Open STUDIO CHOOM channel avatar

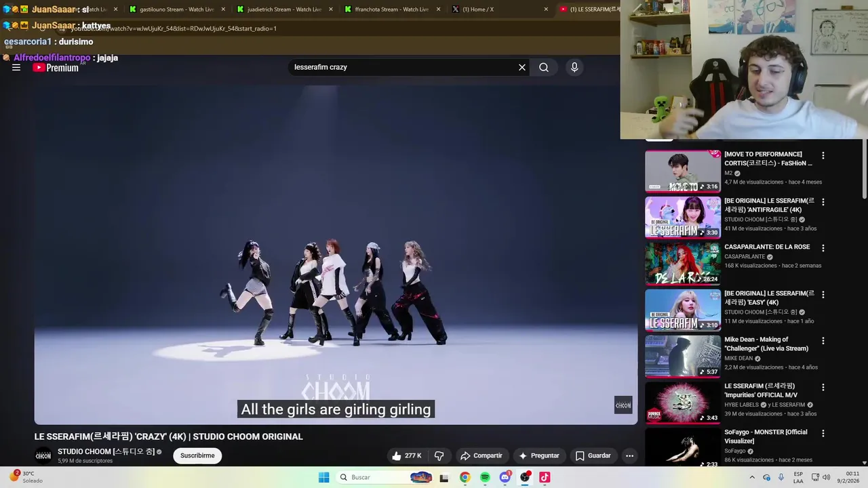pyautogui.click(x=43, y=455)
